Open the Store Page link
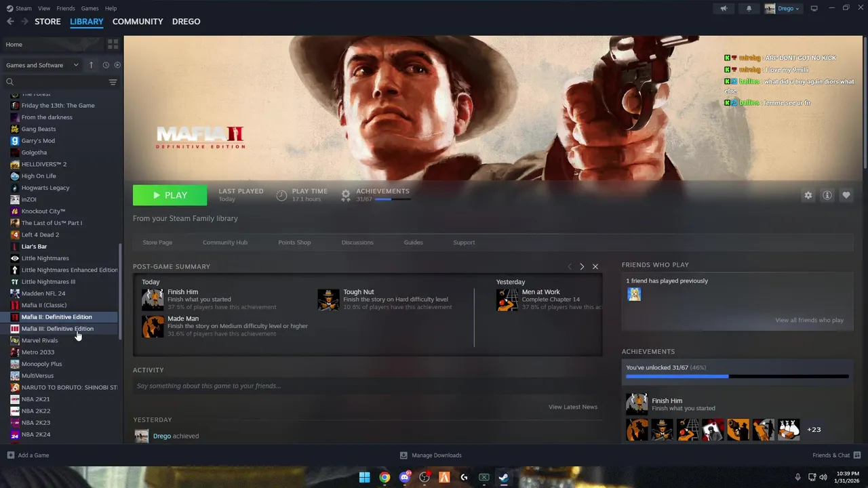 click(157, 242)
